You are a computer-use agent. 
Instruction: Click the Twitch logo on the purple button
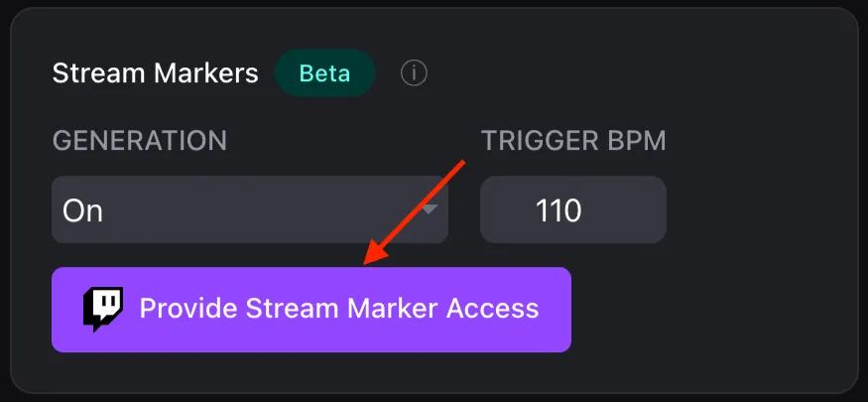[103, 309]
